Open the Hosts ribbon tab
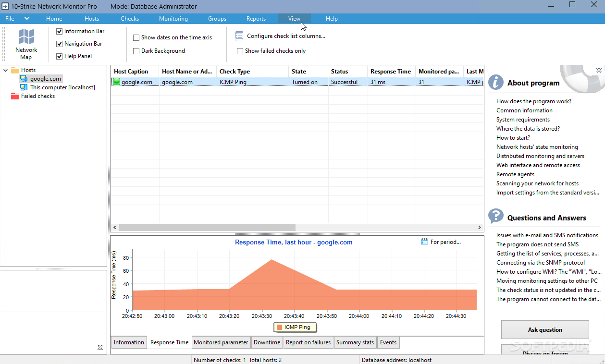The width and height of the screenshot is (605, 364). click(92, 19)
